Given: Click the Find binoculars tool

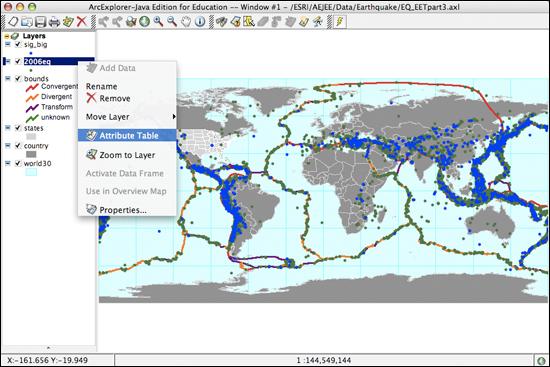Looking at the screenshot, I should pyautogui.click(x=221, y=22).
